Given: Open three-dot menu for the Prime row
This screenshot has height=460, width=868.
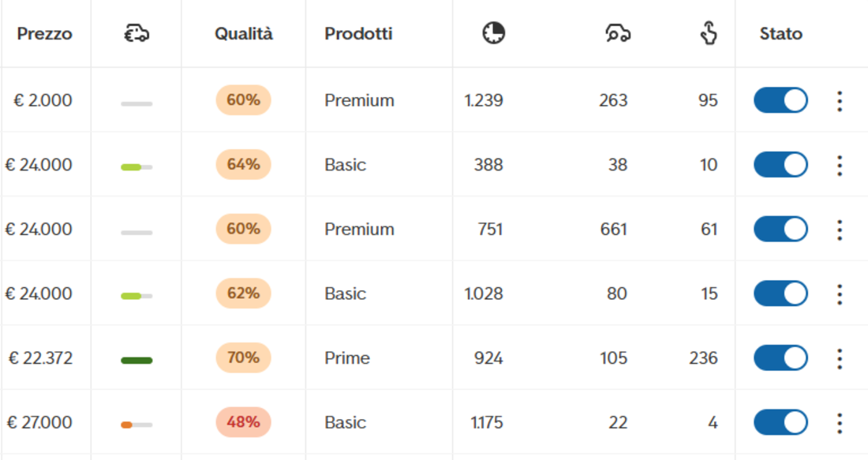Looking at the screenshot, I should 840,358.
